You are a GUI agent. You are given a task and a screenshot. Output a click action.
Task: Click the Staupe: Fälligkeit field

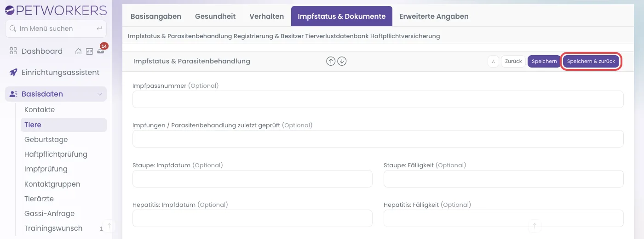503,179
